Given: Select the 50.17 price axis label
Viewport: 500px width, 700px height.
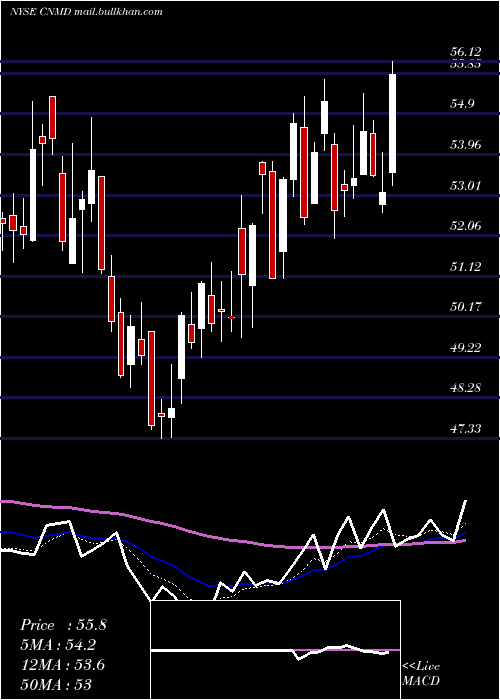Looking at the screenshot, I should tap(466, 307).
